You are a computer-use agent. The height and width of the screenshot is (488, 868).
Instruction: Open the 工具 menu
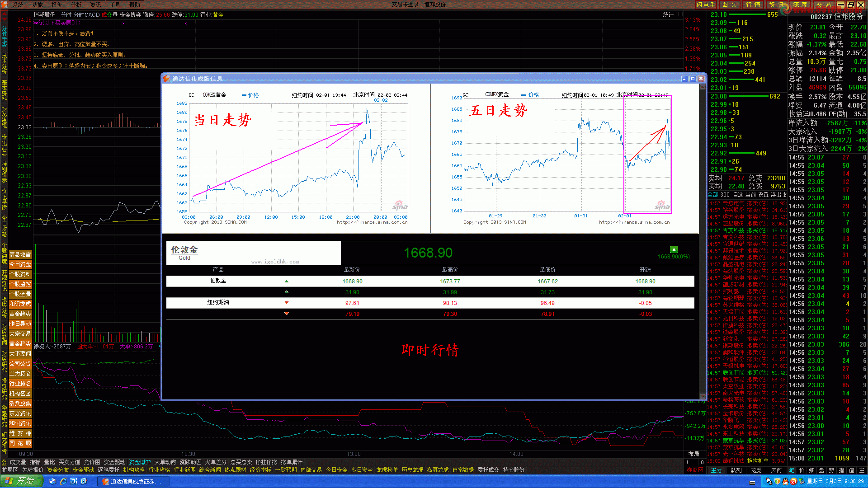pyautogui.click(x=115, y=5)
